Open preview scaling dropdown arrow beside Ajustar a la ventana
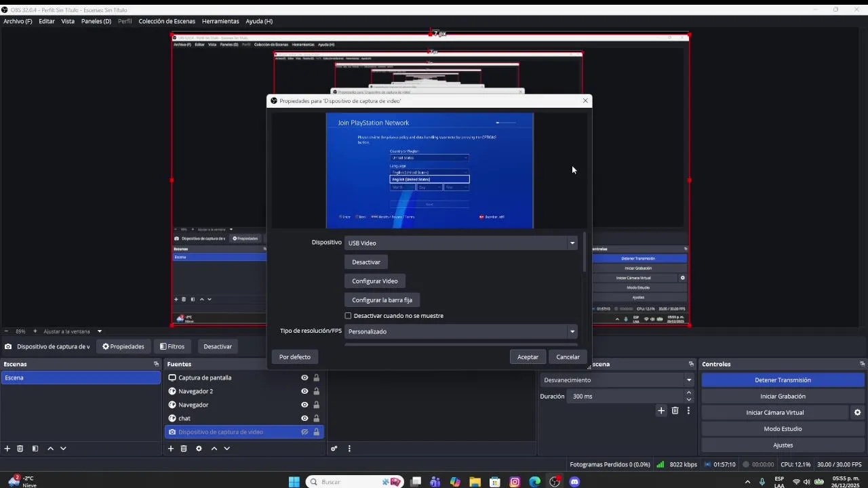Viewport: 868px width, 488px height. coord(100,331)
